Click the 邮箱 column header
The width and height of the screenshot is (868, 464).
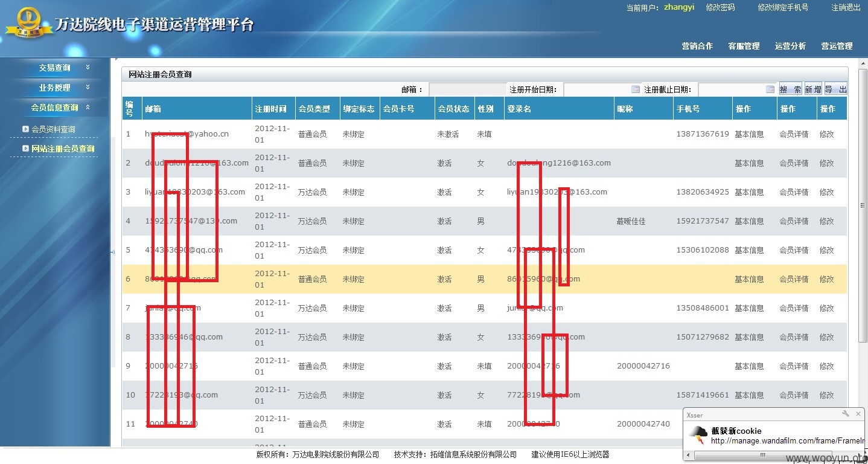(197, 109)
